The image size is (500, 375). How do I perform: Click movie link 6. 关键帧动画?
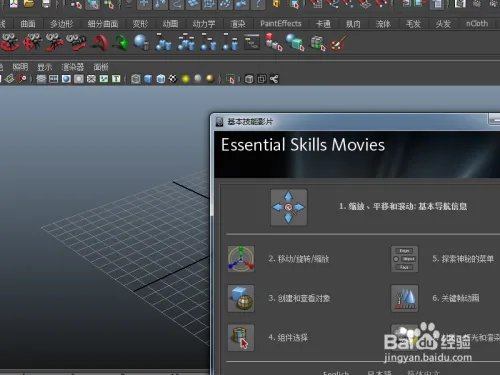point(456,298)
